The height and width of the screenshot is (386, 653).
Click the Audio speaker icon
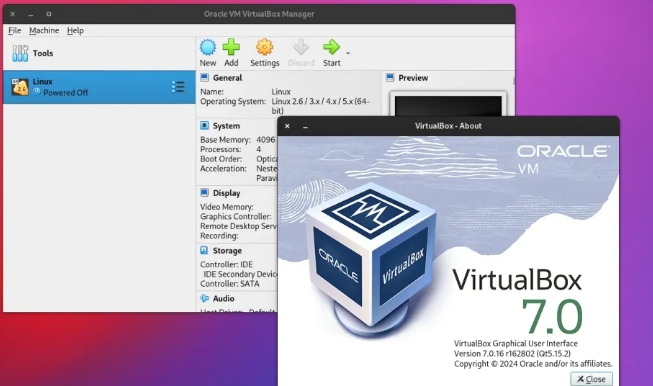(x=204, y=298)
